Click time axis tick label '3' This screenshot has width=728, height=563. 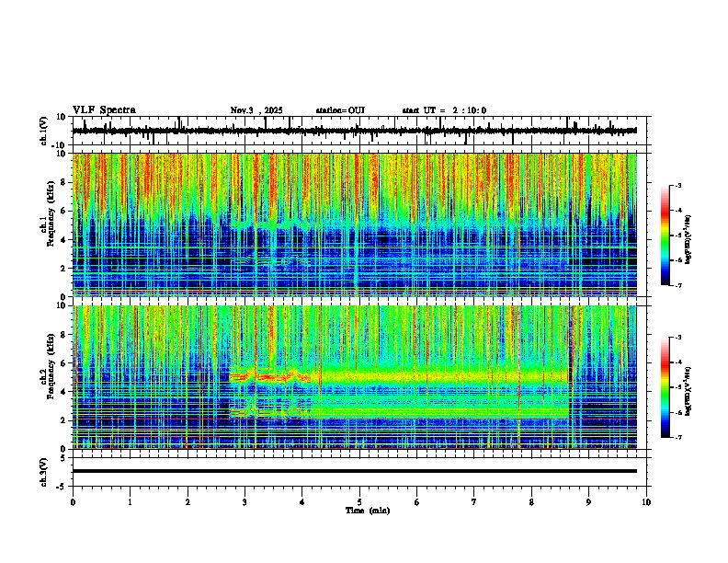(245, 502)
